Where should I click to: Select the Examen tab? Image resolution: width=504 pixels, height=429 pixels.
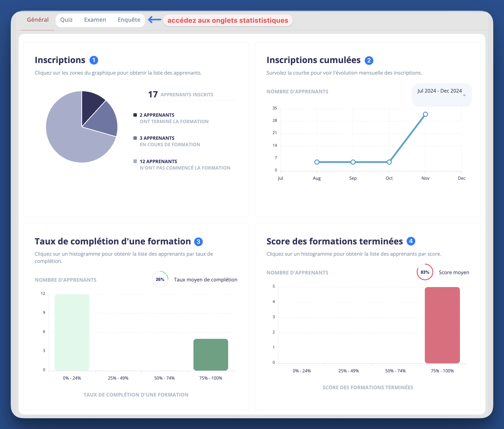(x=95, y=20)
